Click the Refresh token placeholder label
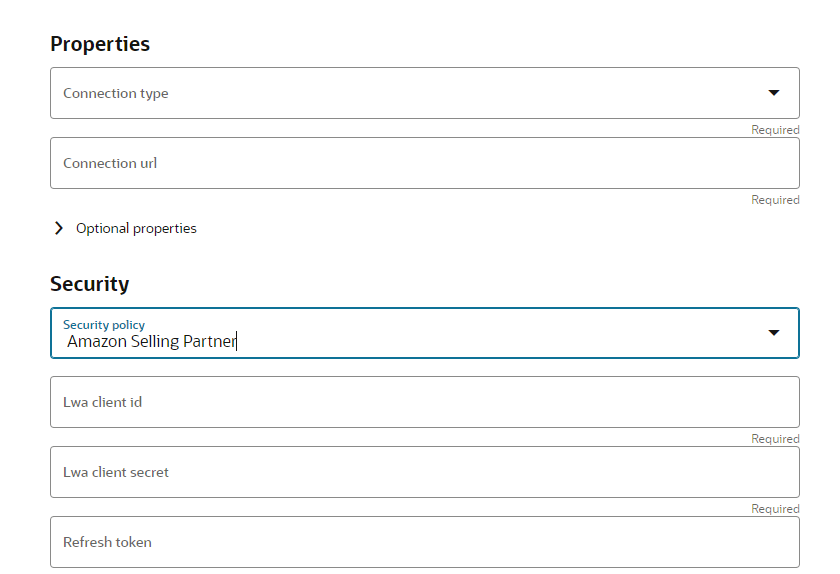Screen dimensions: 840x574 107,542
